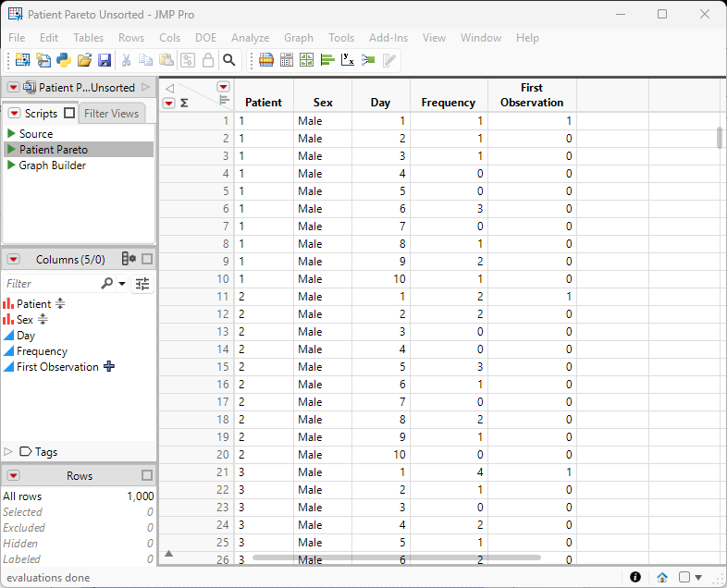
Task: Open table red triangle menu next to Patient P...Unsorted
Action: [14, 87]
